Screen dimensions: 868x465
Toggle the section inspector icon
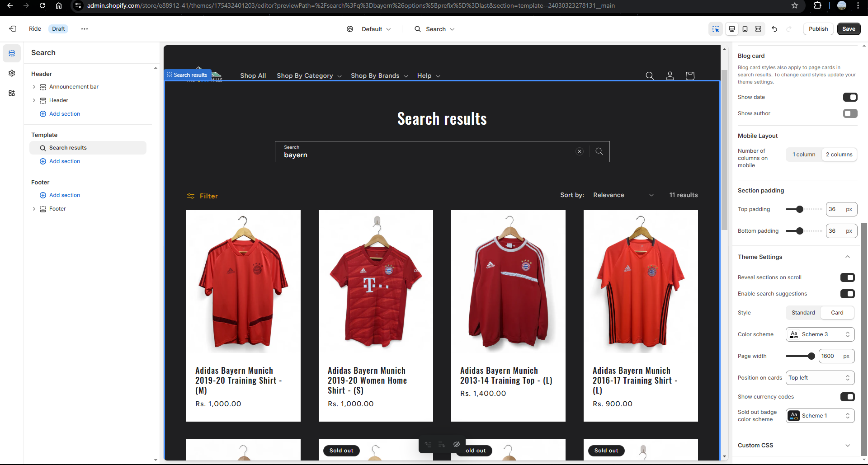[x=716, y=29]
